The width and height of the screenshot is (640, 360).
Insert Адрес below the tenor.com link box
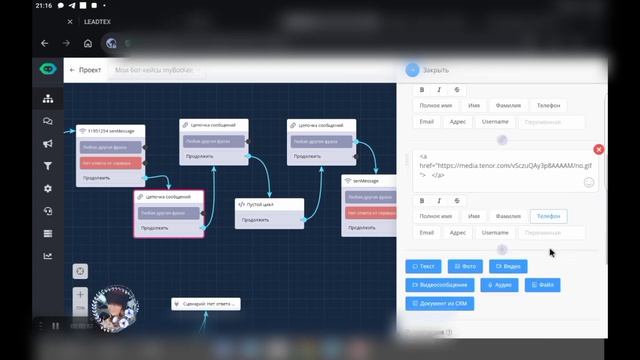(x=458, y=233)
